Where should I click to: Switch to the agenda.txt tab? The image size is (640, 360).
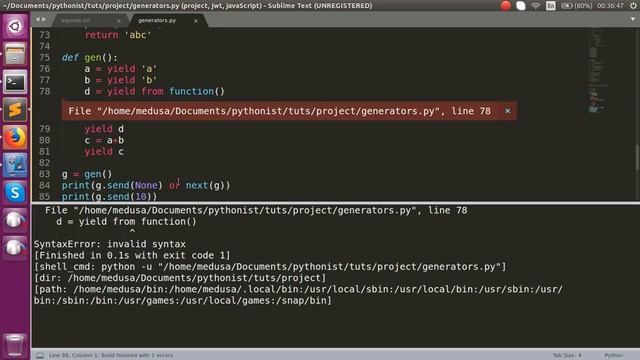[76, 20]
